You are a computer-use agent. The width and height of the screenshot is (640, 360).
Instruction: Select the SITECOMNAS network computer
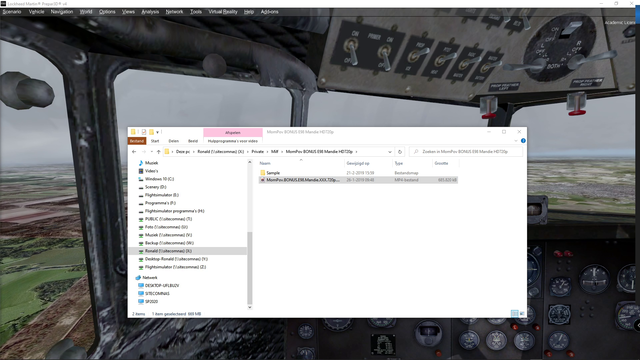tap(157, 293)
